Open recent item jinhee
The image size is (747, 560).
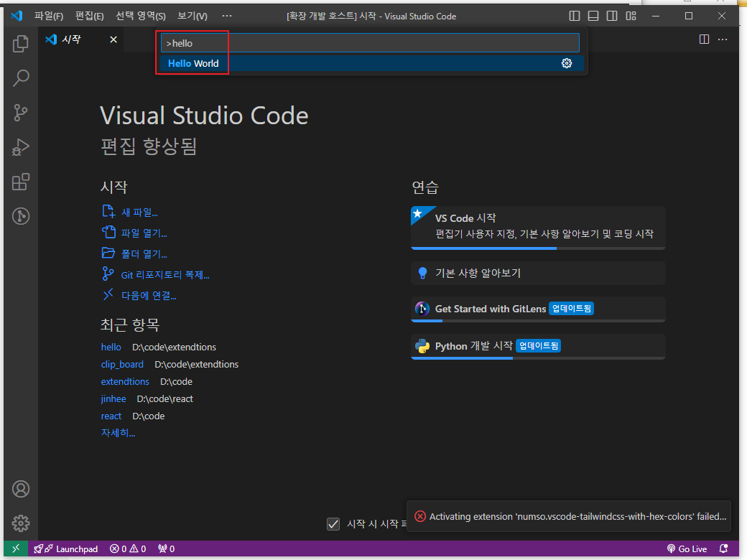click(x=113, y=398)
